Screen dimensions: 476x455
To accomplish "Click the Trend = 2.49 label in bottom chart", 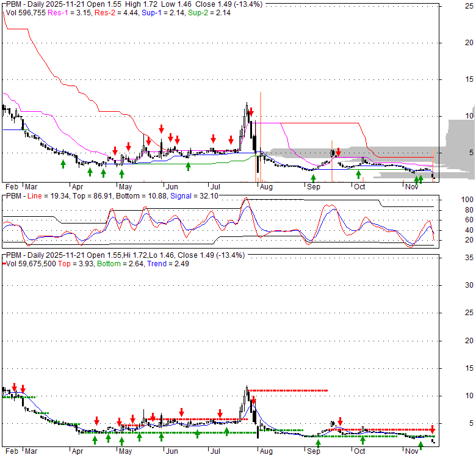I will (168, 264).
